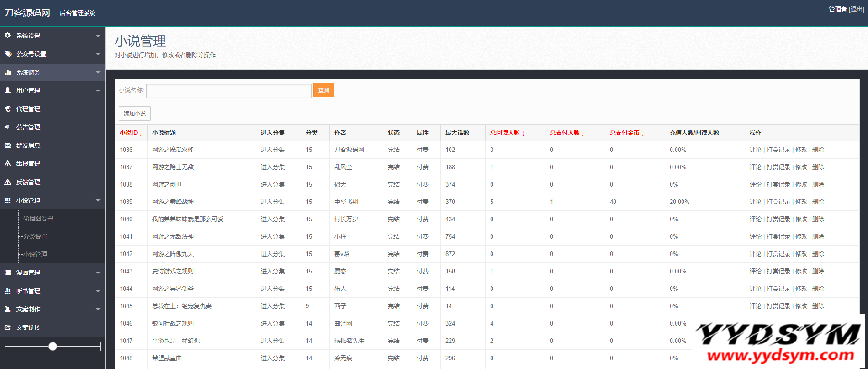Expand the 听书管理 menu caret
This screenshot has height=369, width=868.
[x=98, y=291]
